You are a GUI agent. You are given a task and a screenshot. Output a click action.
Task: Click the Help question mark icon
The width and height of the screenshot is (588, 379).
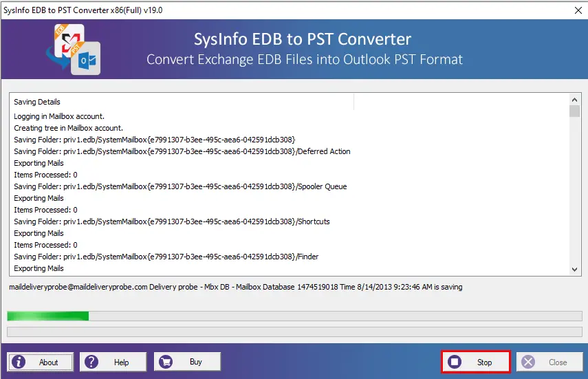click(91, 362)
